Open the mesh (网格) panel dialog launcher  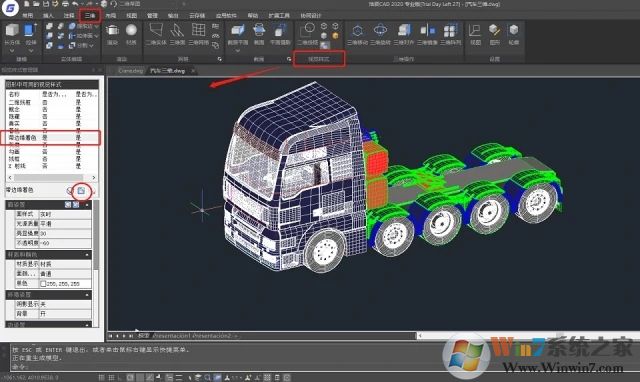pos(220,59)
